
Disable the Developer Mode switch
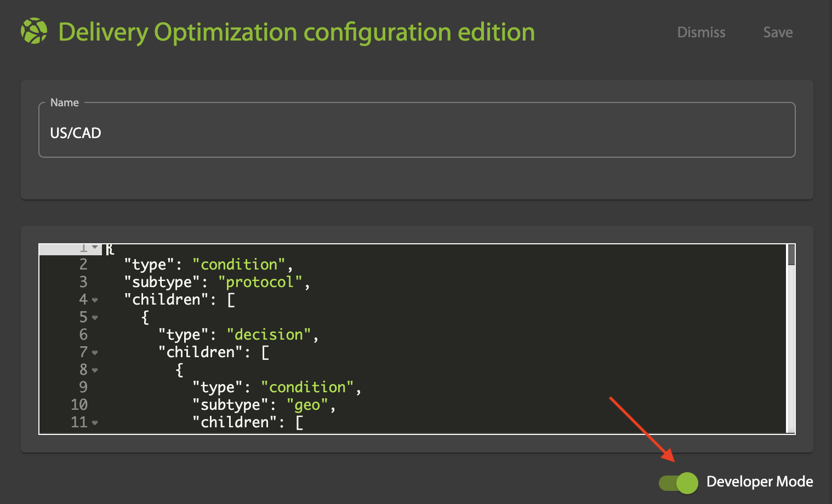tap(679, 483)
